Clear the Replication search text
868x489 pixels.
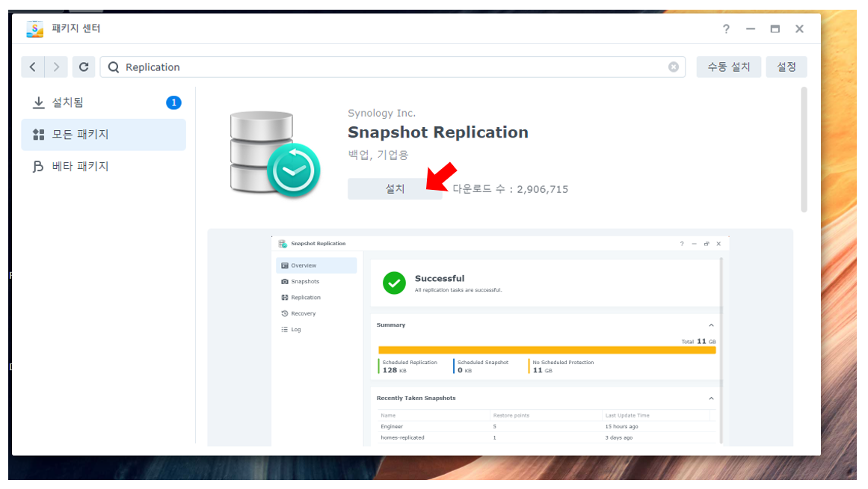673,67
